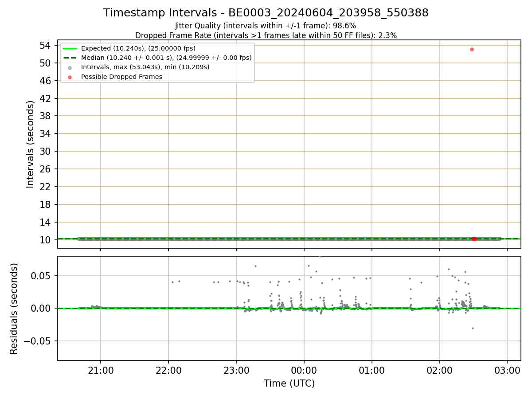Viewport: 532px width, 399px height.
Task: Select the Jitter Quality 98.6% subtitle line
Action: tap(266, 26)
